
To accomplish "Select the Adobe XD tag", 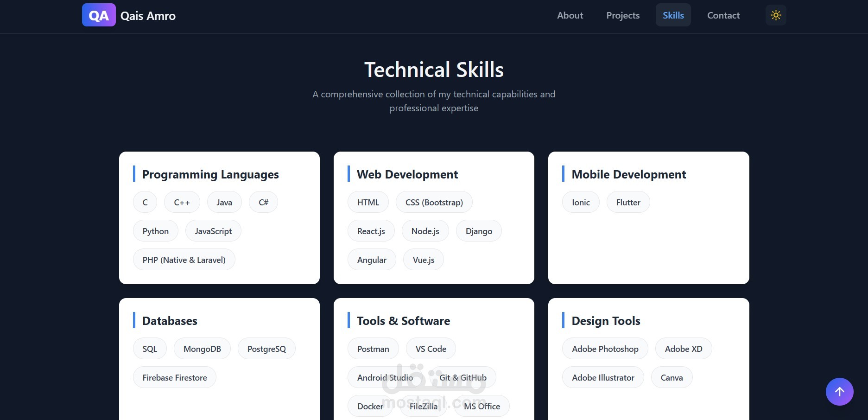I will (684, 349).
